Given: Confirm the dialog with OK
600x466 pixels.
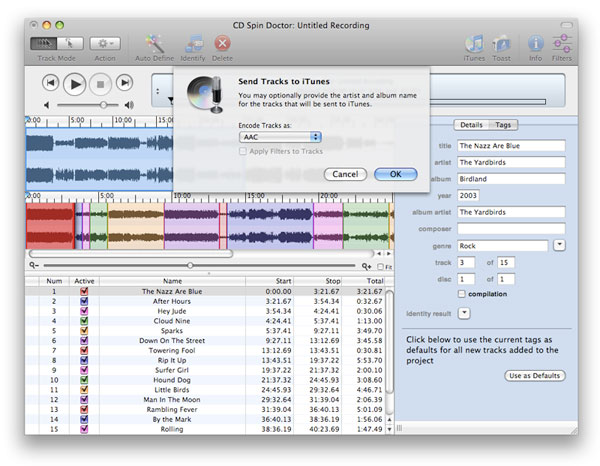Looking at the screenshot, I should (396, 174).
